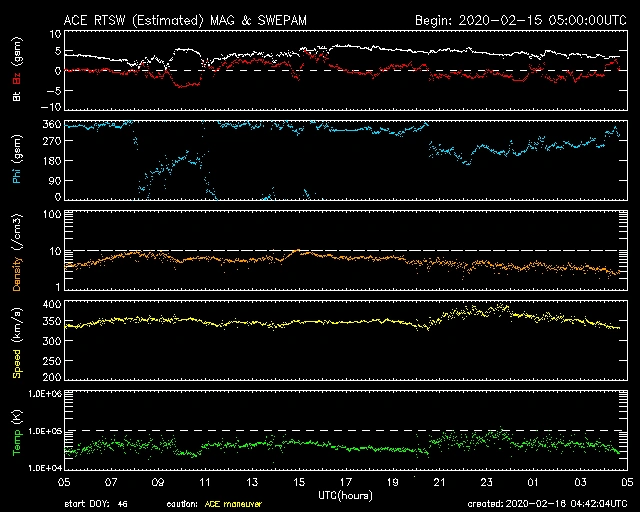Click the 11 hour tick label
Image resolution: width=640 pixels, height=512 pixels.
205,482
